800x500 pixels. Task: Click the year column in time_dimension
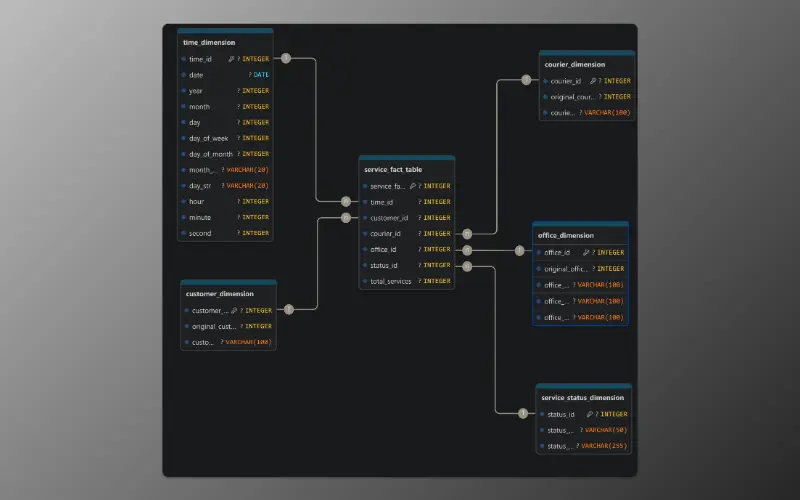coord(225,91)
